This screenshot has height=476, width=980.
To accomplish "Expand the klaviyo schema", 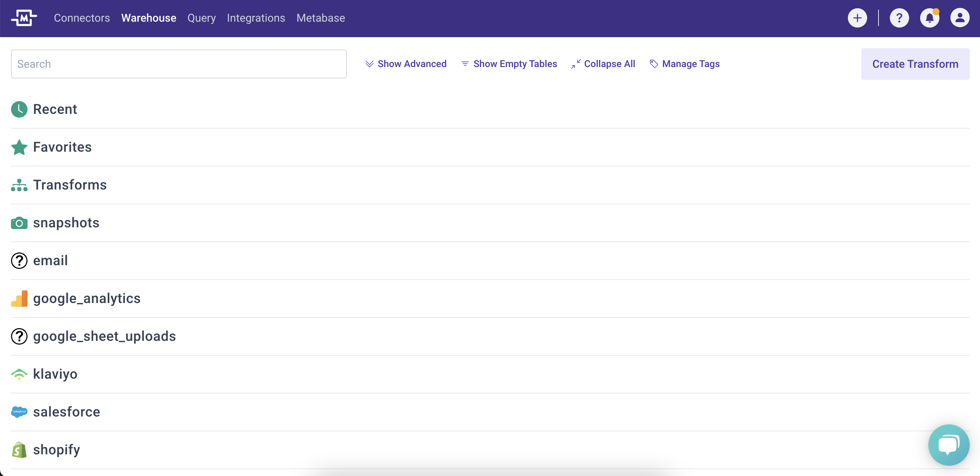I will coord(55,374).
